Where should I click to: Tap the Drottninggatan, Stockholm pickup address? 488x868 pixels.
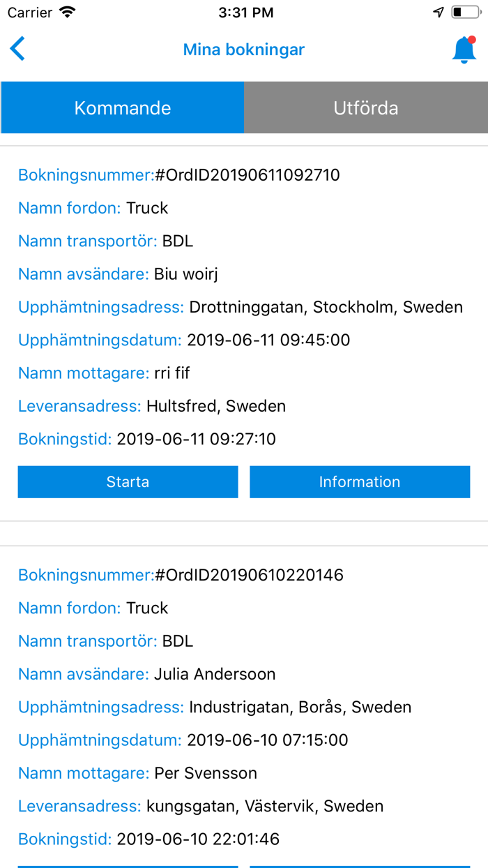326,307
